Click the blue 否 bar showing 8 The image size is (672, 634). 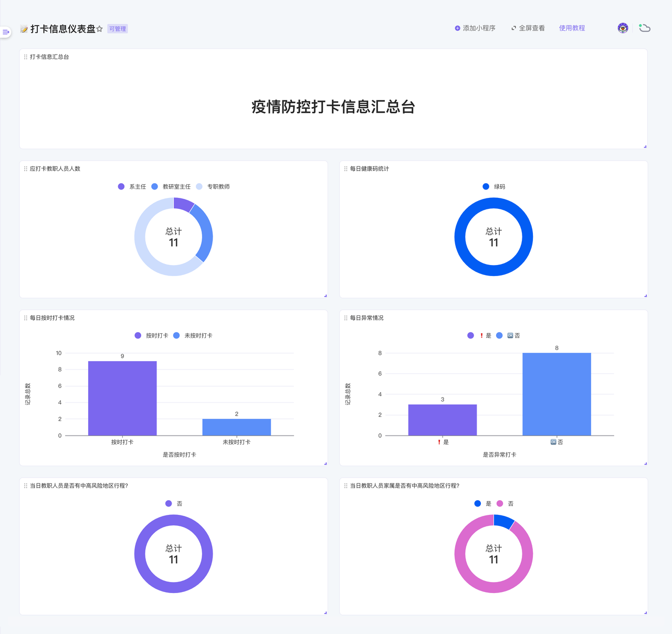coord(556,394)
